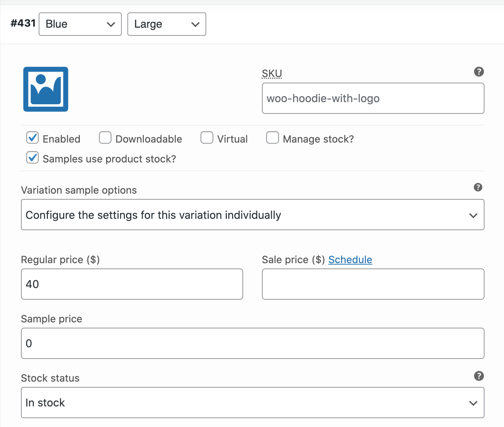This screenshot has height=427, width=504.
Task: Uncheck Samples use product stock?
Action: pyautogui.click(x=32, y=157)
